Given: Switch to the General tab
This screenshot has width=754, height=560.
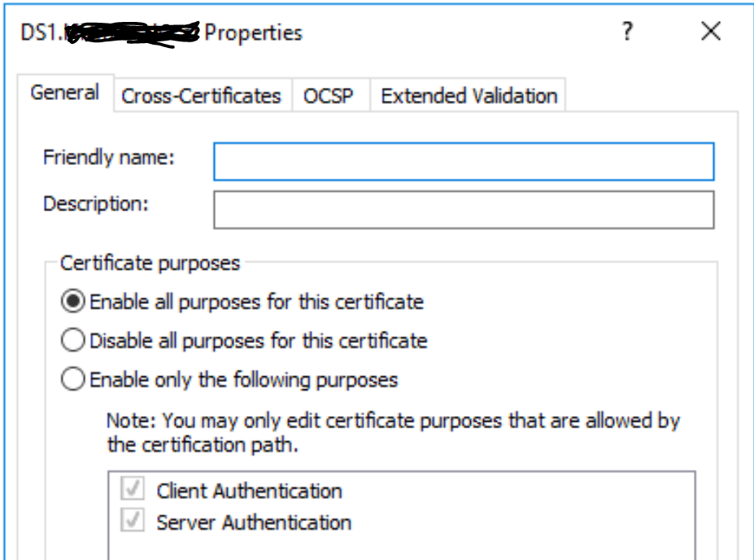Looking at the screenshot, I should (65, 93).
